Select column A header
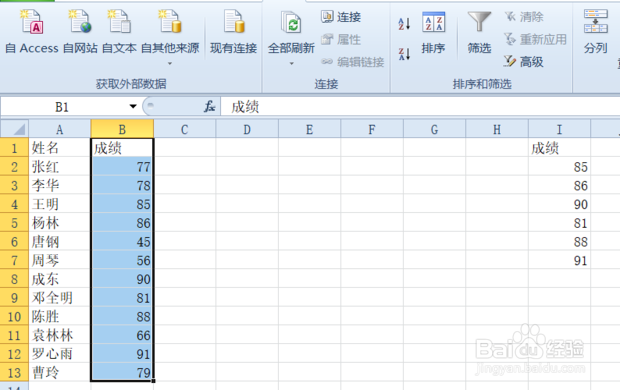This screenshot has width=620, height=390. pos(60,129)
